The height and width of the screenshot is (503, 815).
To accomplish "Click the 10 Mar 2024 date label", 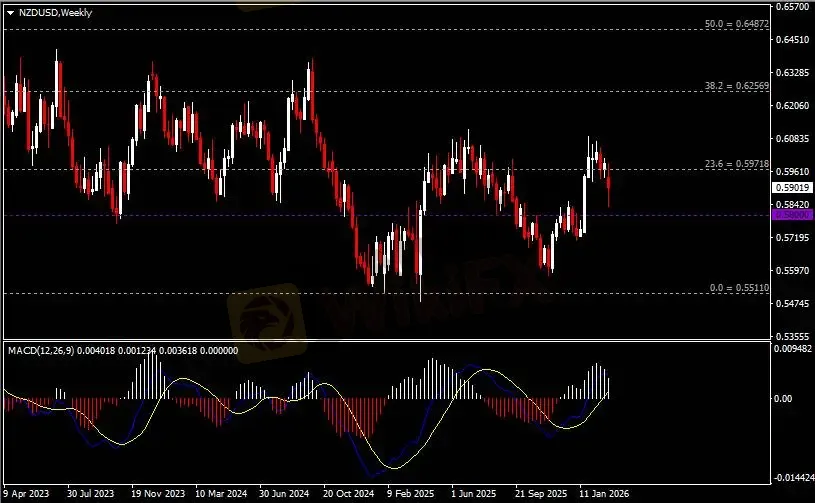I will 221,493.
